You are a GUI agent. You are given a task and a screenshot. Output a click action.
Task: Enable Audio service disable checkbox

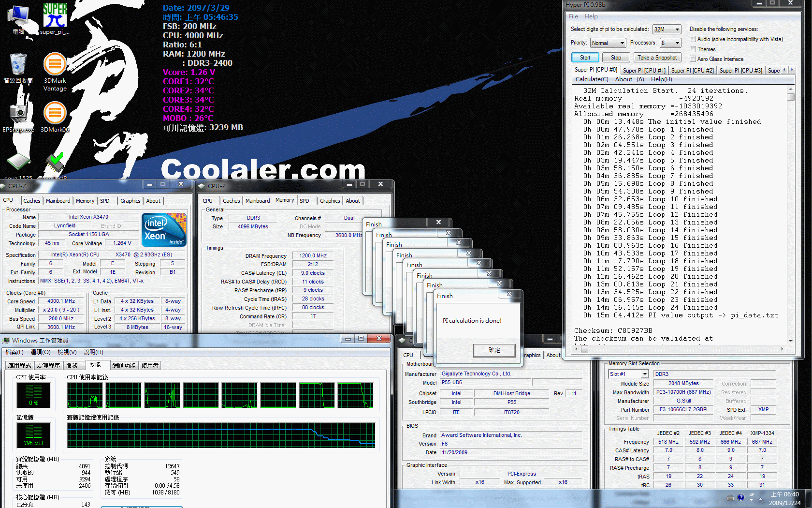[x=693, y=39]
